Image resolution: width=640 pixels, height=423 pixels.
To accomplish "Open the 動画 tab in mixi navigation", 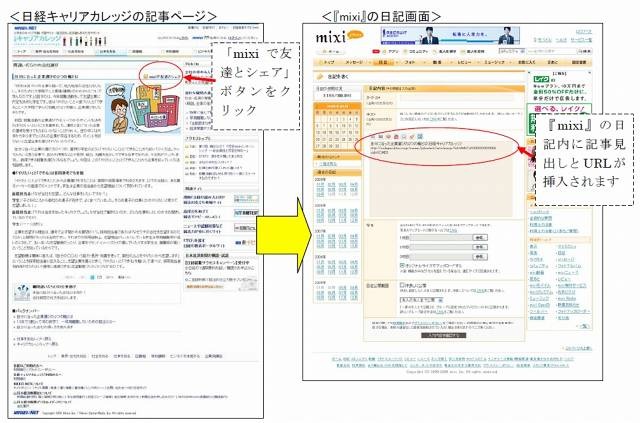I will (x=437, y=62).
